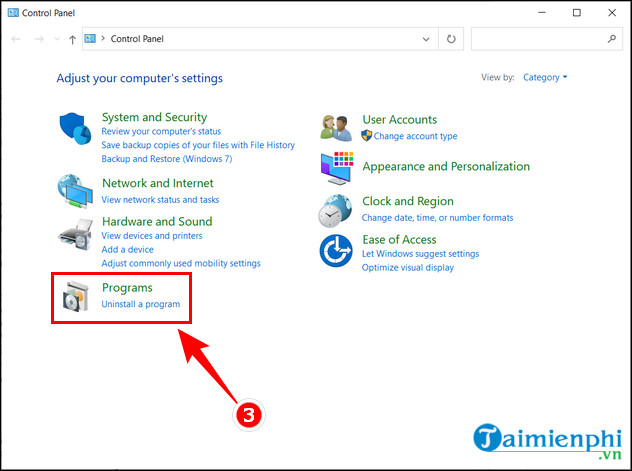Image resolution: width=632 pixels, height=471 pixels.
Task: Open Network and Internet category
Action: pos(158,183)
